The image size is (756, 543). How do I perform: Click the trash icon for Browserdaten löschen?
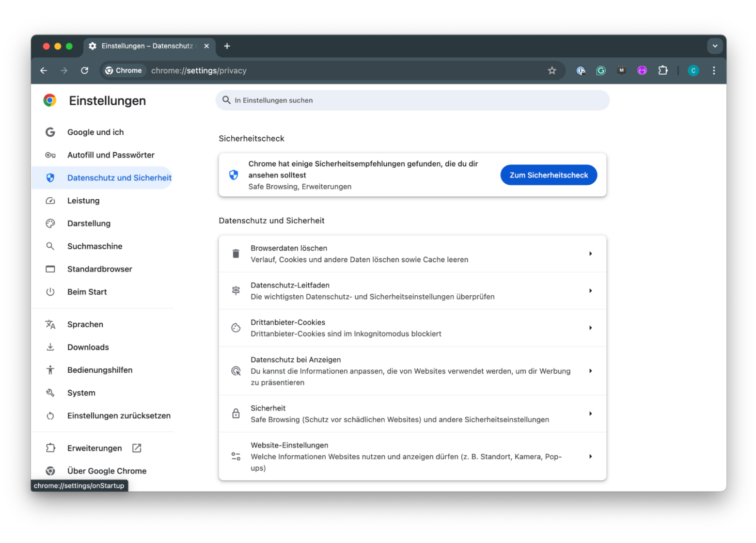click(x=236, y=254)
